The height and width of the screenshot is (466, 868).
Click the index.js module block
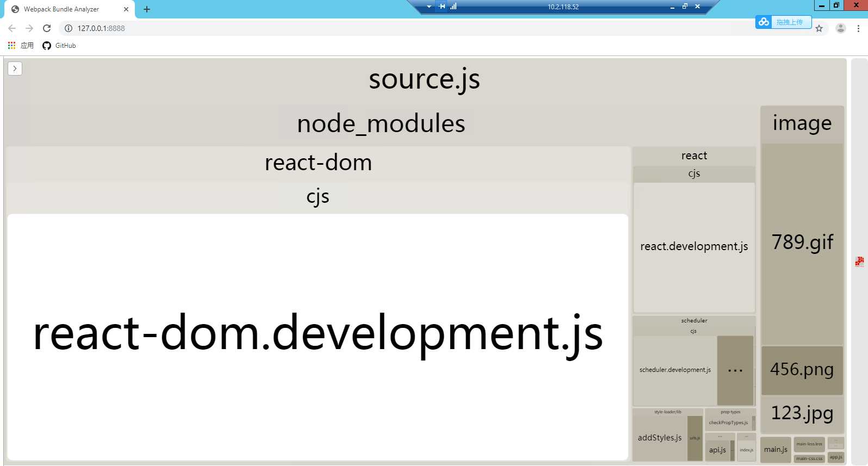(x=747, y=450)
